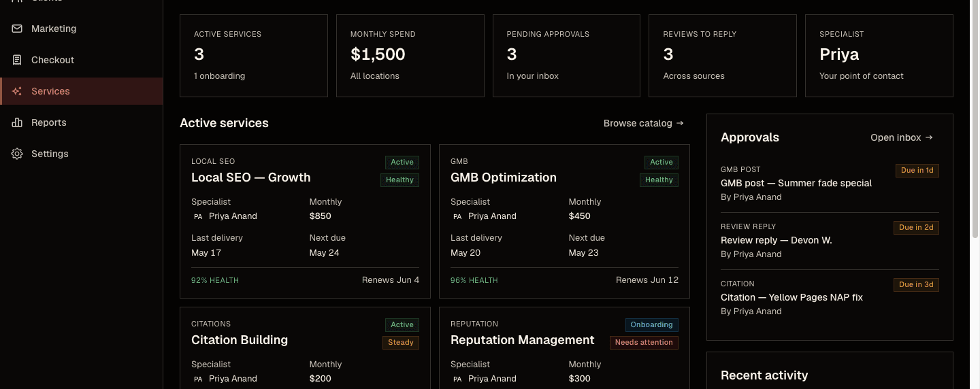Click the Needs attention badge
This screenshot has width=980, height=389.
pyautogui.click(x=644, y=343)
